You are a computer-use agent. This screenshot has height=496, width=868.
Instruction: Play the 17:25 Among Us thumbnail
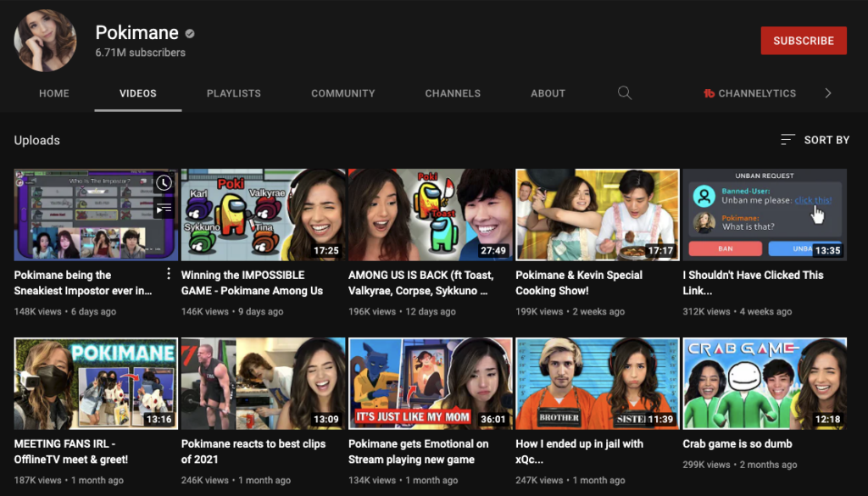tap(263, 215)
